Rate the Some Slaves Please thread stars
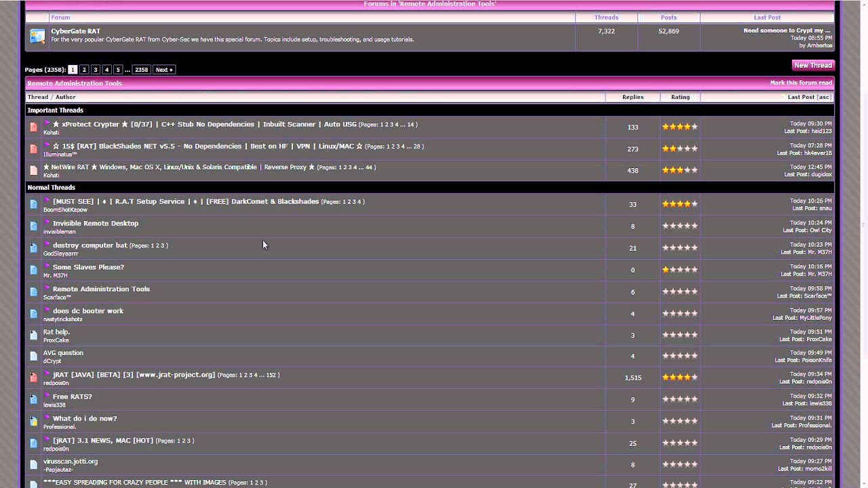 point(680,270)
